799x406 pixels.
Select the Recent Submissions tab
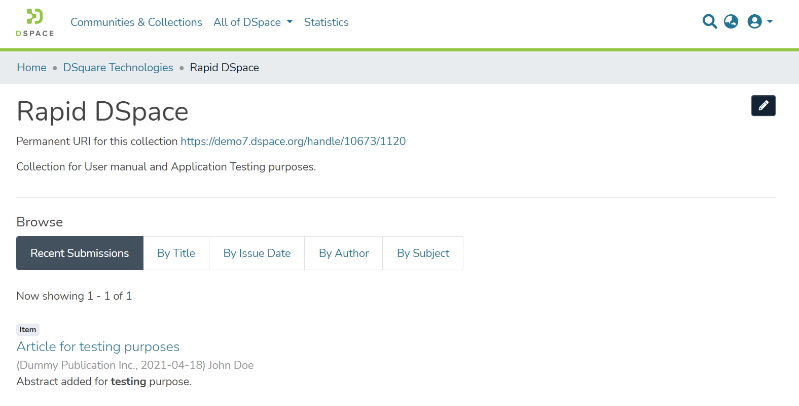tap(80, 253)
